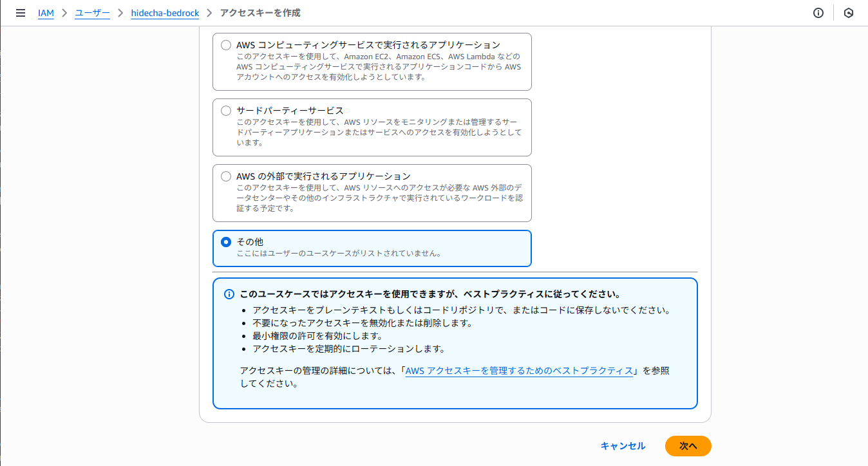Viewport: 868px width, 466px height.
Task: Click the bullet アクセスキーを定期的にローテーションします。
Action: coord(349,349)
